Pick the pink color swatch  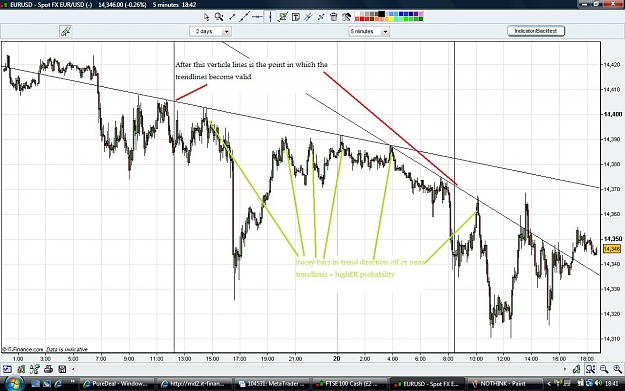pyautogui.click(x=421, y=14)
